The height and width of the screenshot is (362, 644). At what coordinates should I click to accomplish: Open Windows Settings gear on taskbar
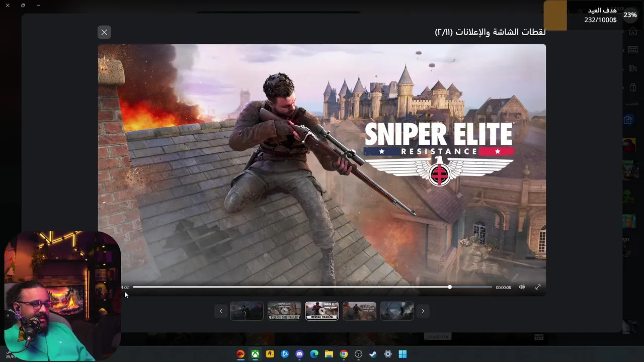pos(388,354)
